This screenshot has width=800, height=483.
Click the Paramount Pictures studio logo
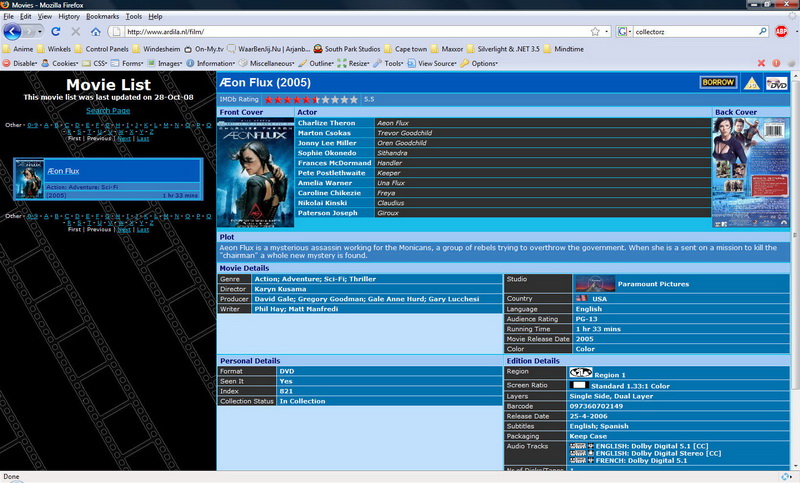594,284
